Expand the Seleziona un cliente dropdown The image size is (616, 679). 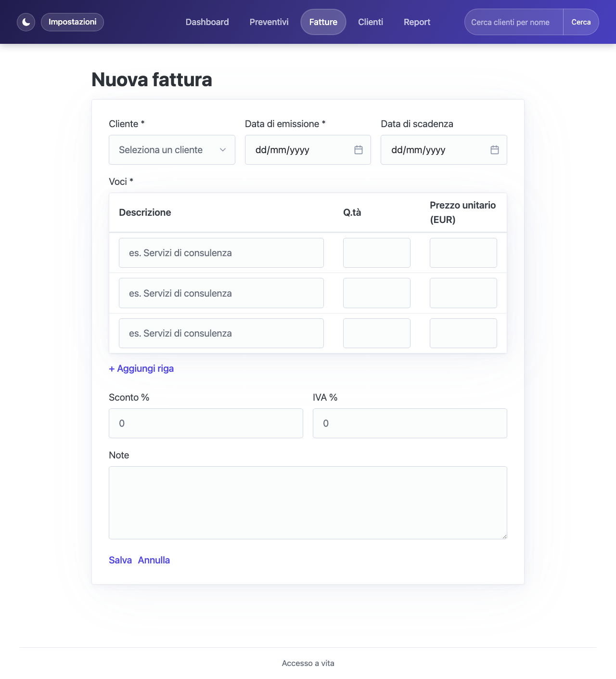[172, 150]
